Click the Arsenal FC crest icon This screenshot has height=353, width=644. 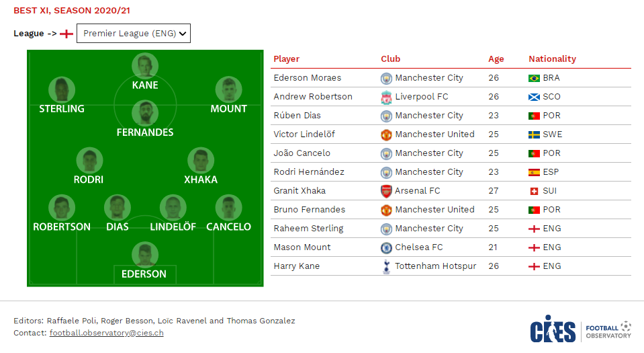(386, 192)
